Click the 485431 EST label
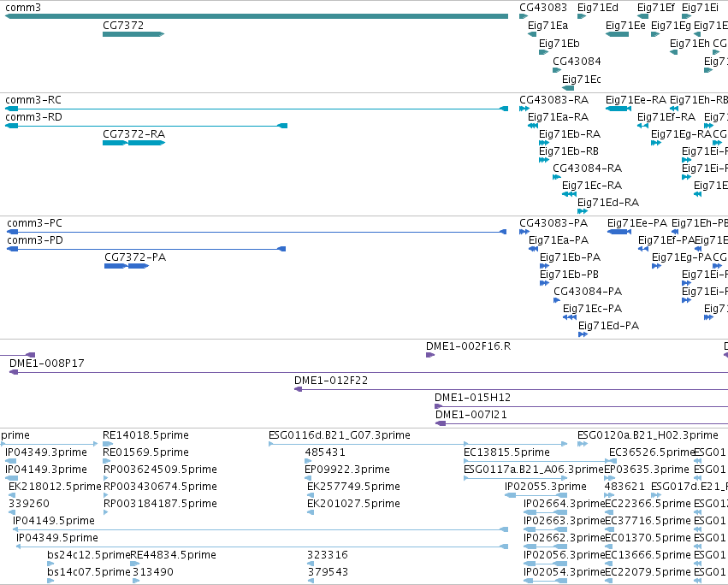 [325, 452]
